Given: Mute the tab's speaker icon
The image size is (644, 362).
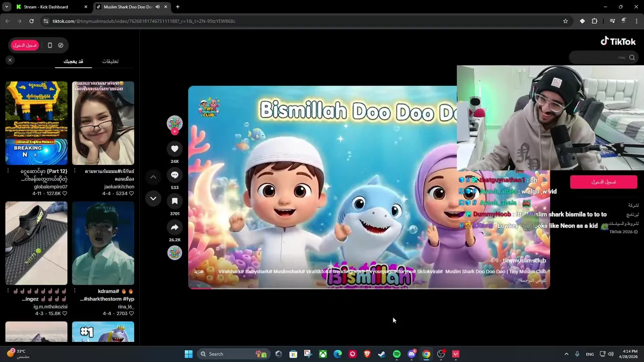Looking at the screenshot, I should tap(157, 7).
